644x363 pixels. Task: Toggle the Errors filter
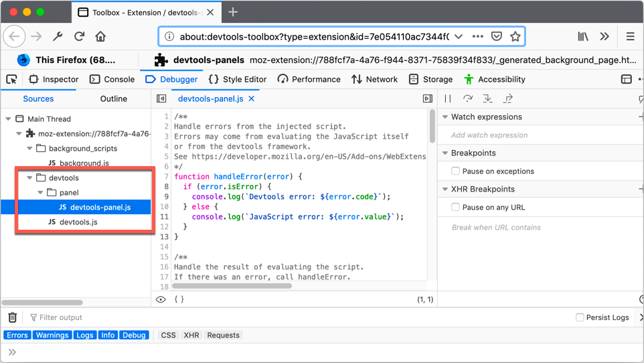point(17,335)
